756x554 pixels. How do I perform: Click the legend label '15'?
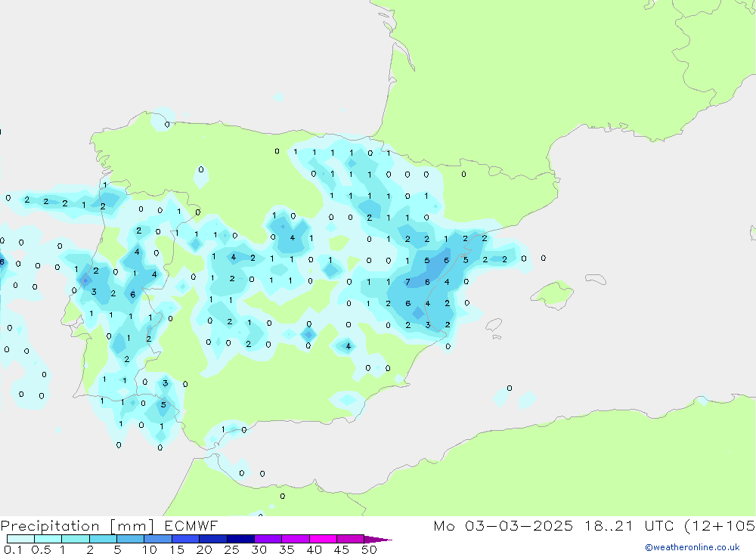177,549
